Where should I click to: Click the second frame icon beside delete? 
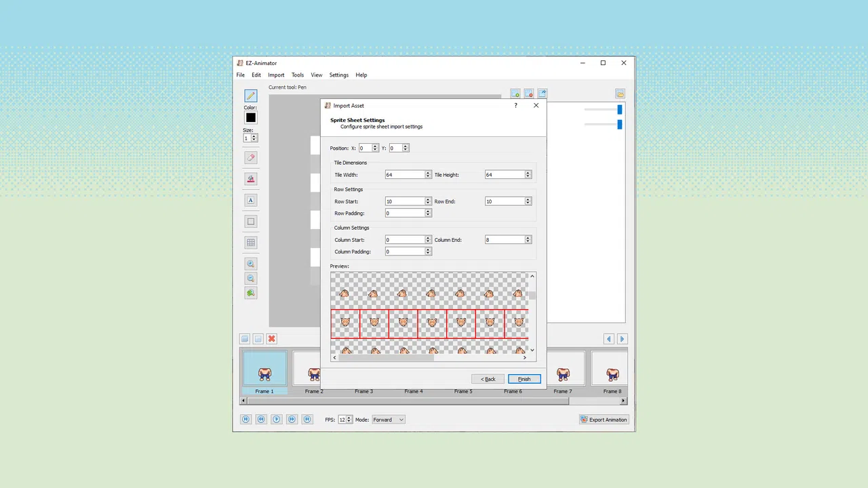click(x=258, y=339)
